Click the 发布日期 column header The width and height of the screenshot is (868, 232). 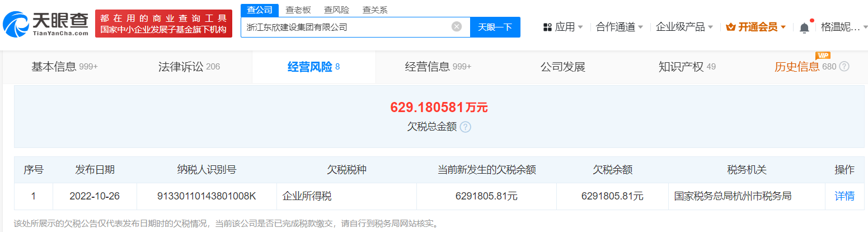click(95, 169)
